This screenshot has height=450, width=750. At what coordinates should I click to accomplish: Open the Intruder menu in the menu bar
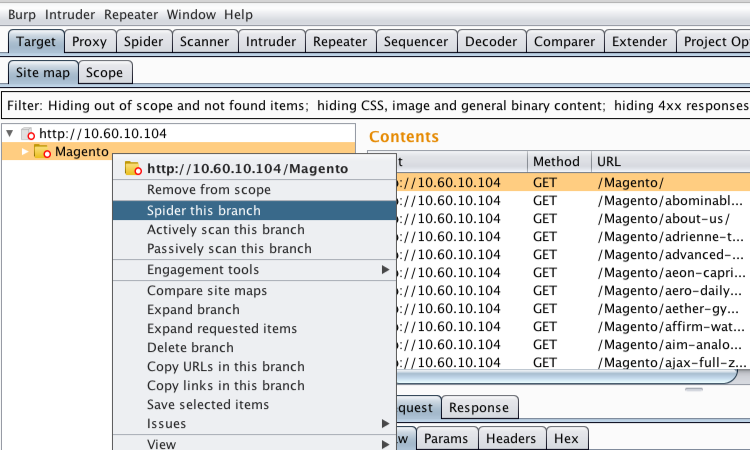pos(70,15)
